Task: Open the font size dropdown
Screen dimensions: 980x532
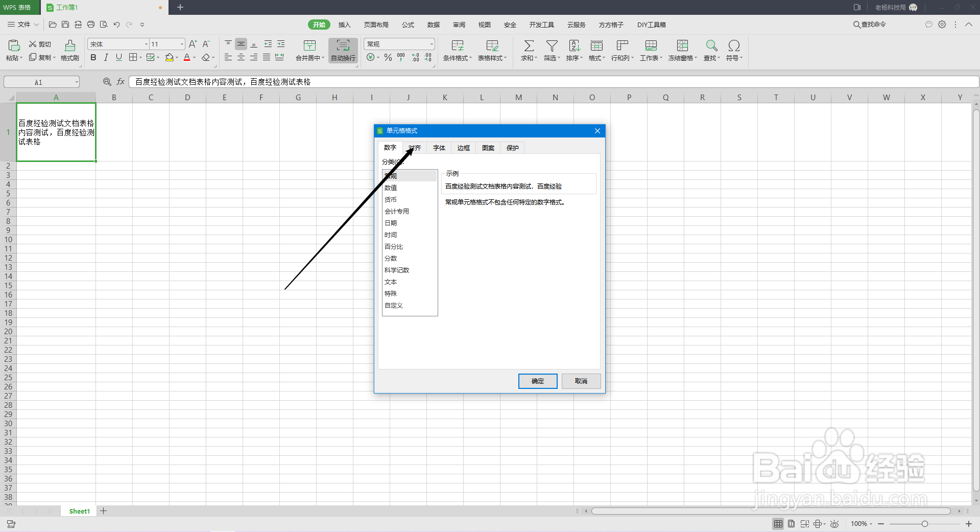Action: pos(182,44)
